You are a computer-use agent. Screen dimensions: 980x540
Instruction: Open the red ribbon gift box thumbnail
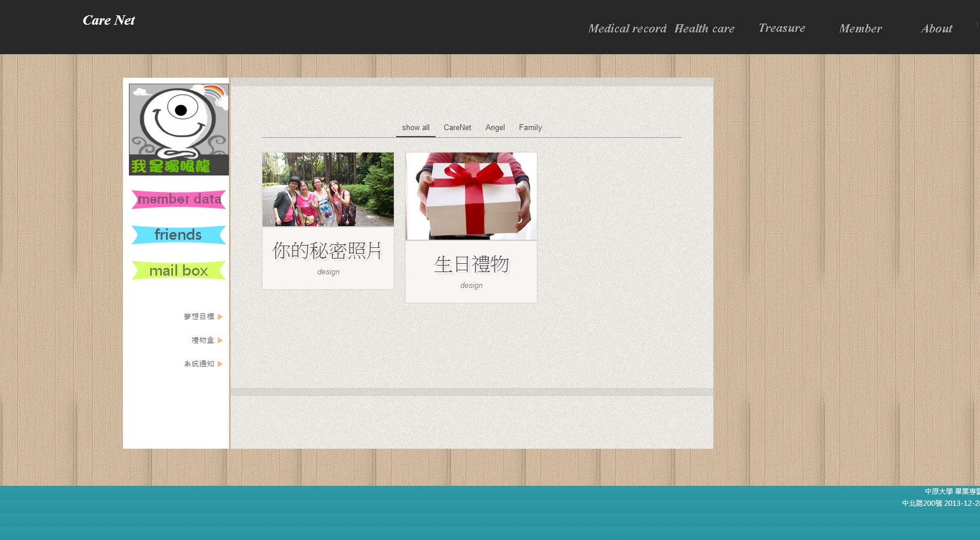471,196
